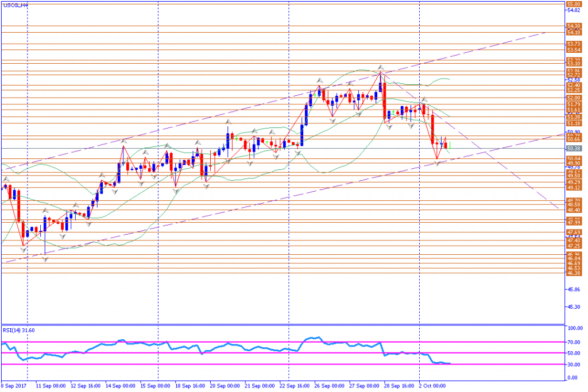Click the 46.38 price level label
The image size is (588, 392).
coord(574,274)
